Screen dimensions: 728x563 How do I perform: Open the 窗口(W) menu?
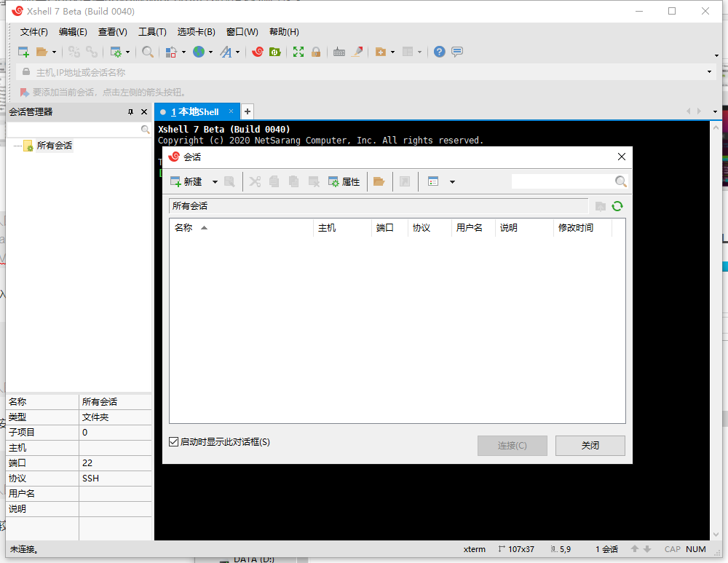coord(242,32)
